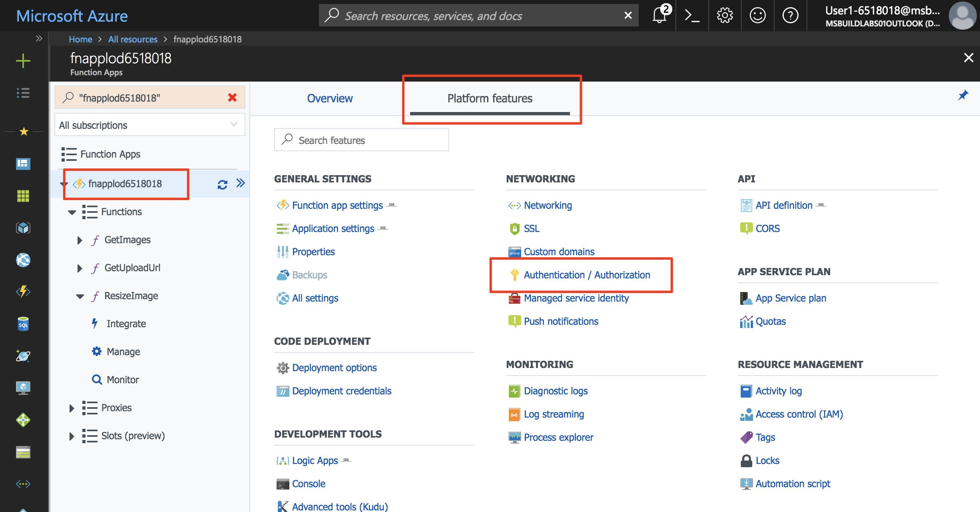Viewport: 980px width, 512px height.
Task: Open the notifications bell
Action: (x=659, y=15)
